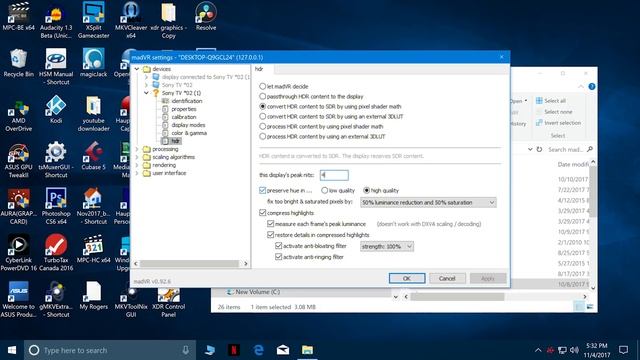Launch the Resolve desktop icon

click(206, 17)
